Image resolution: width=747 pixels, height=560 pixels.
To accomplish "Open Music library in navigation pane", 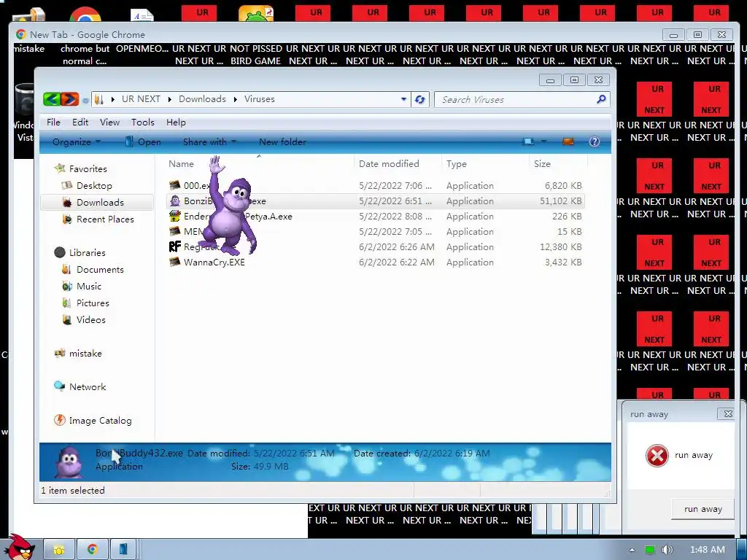I will (x=88, y=286).
